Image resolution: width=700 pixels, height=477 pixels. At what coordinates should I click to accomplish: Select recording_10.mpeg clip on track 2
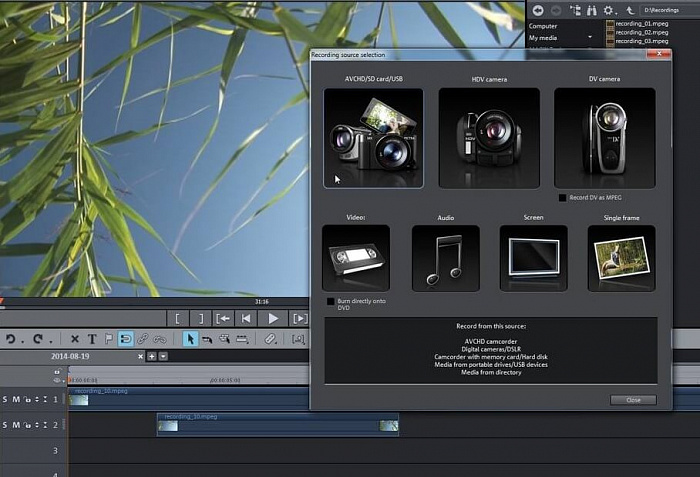[x=278, y=425]
